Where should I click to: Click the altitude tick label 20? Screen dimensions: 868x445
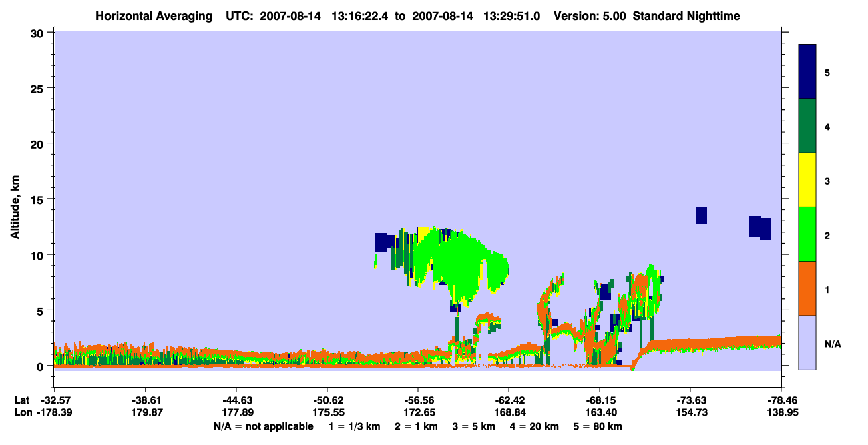(x=38, y=143)
